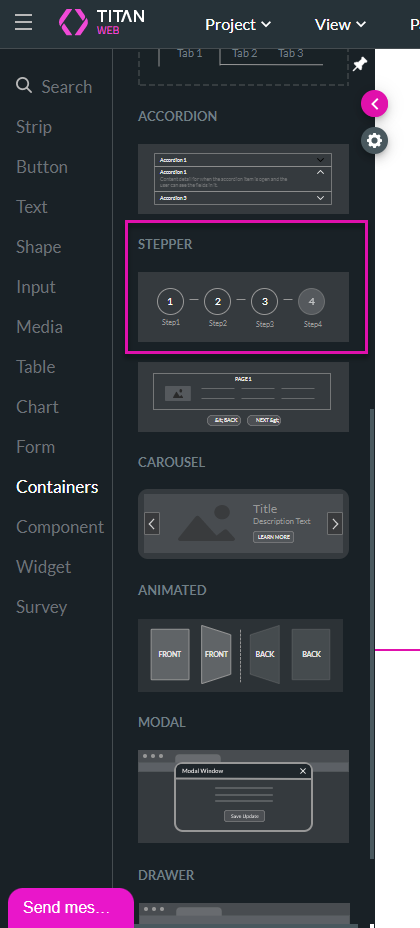Select Text category in sidebar

tap(31, 207)
